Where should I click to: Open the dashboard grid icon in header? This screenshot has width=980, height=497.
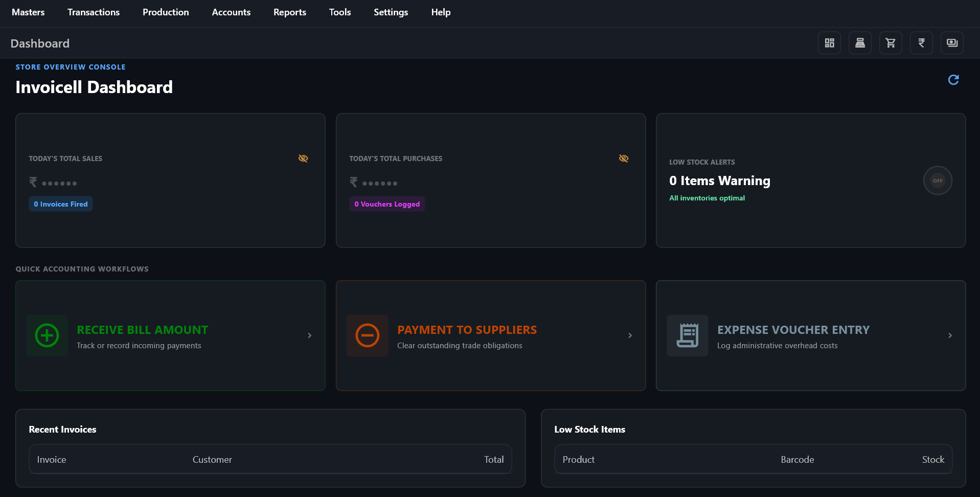tap(829, 43)
